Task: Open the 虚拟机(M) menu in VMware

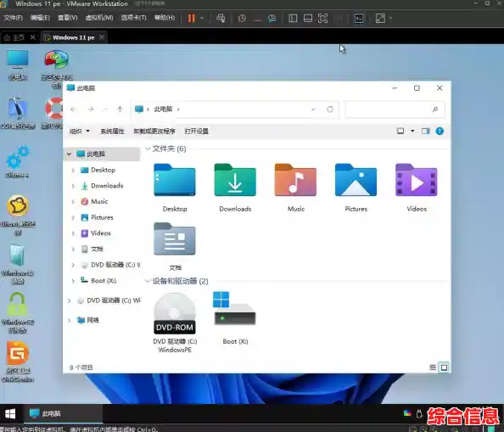Action: pyautogui.click(x=99, y=18)
